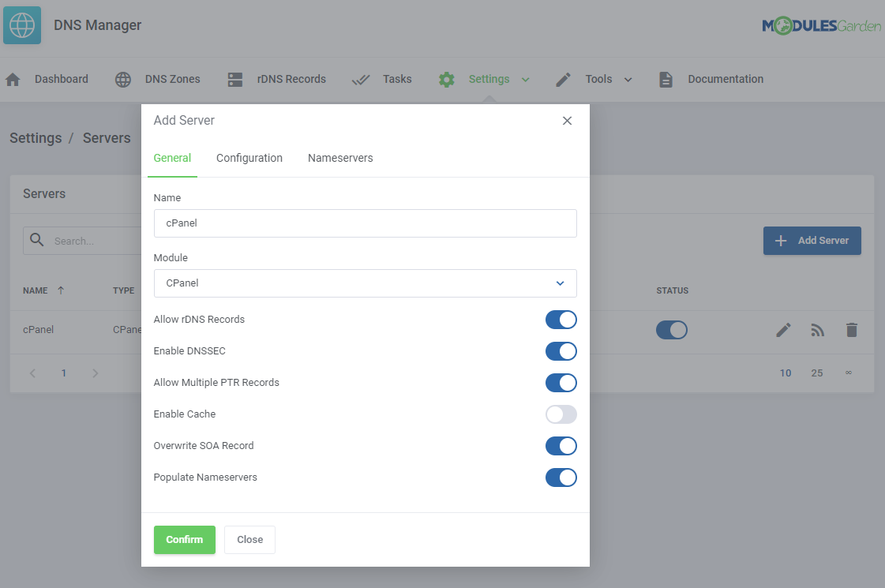Click the Name input field

click(x=366, y=223)
